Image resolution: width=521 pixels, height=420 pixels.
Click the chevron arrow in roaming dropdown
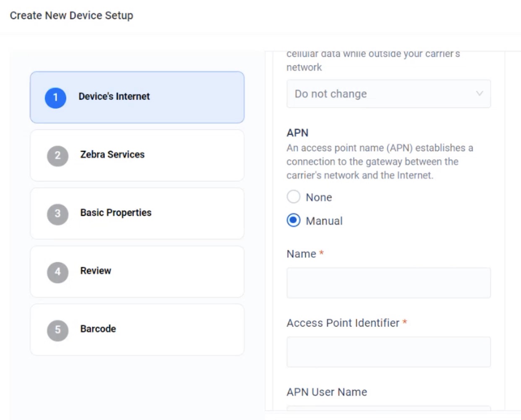click(479, 93)
